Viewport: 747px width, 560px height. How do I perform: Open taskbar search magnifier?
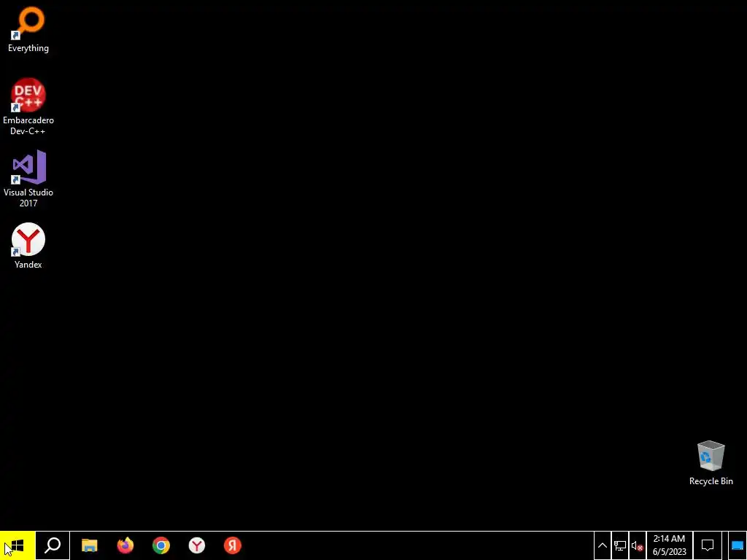[x=53, y=545]
